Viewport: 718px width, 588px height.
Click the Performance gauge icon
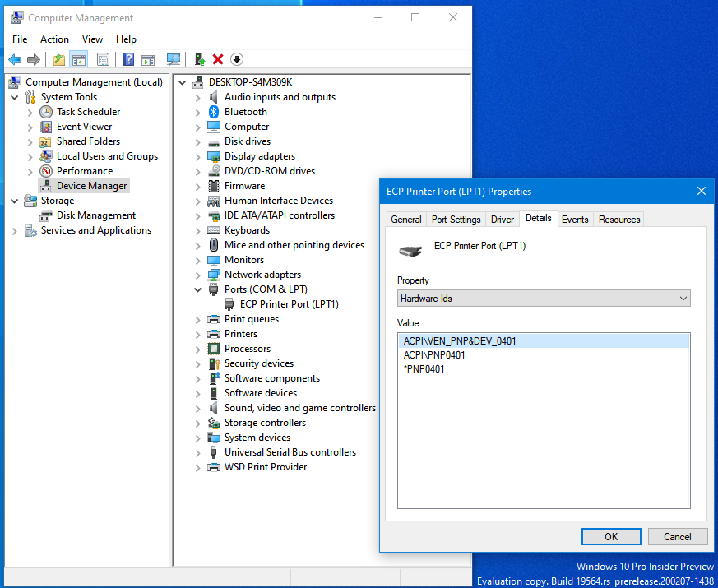pos(46,171)
